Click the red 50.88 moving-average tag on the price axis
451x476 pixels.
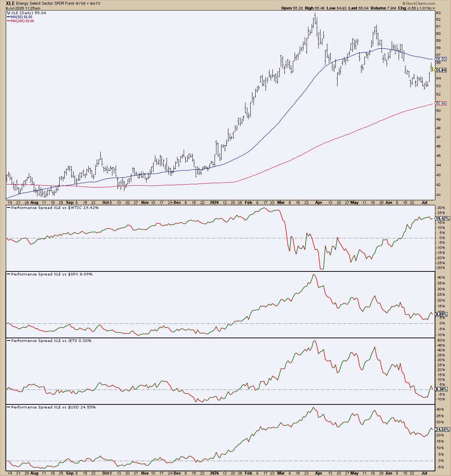[x=441, y=104]
